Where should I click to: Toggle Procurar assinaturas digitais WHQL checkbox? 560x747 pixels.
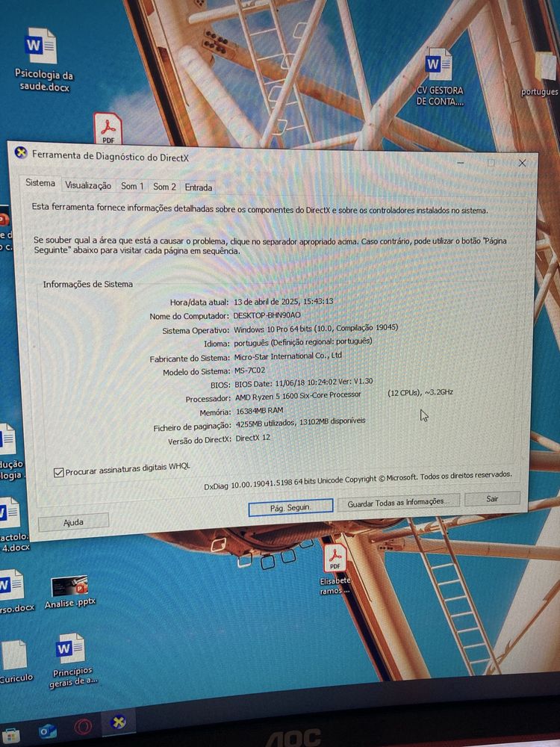[58, 473]
